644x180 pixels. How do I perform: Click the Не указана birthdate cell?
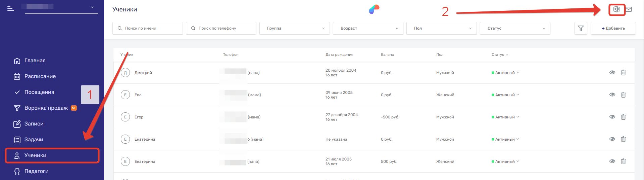336,139
